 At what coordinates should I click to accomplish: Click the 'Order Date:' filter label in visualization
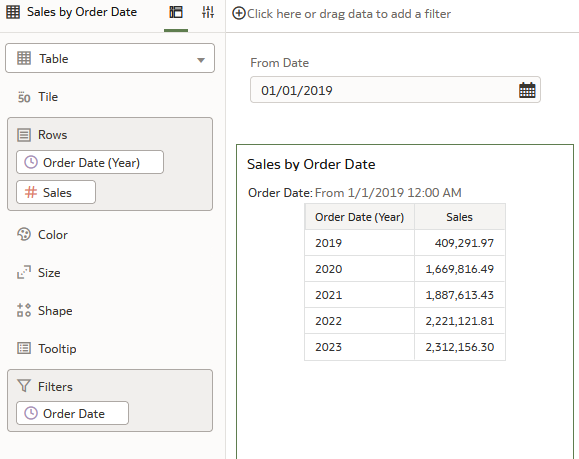pos(280,193)
